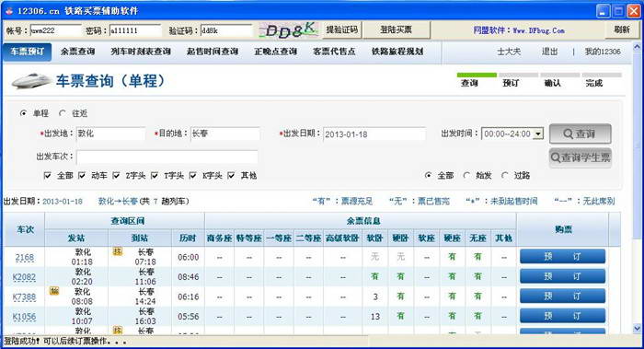Select the 过路 radio button
The width and height of the screenshot is (644, 349).
click(x=504, y=176)
